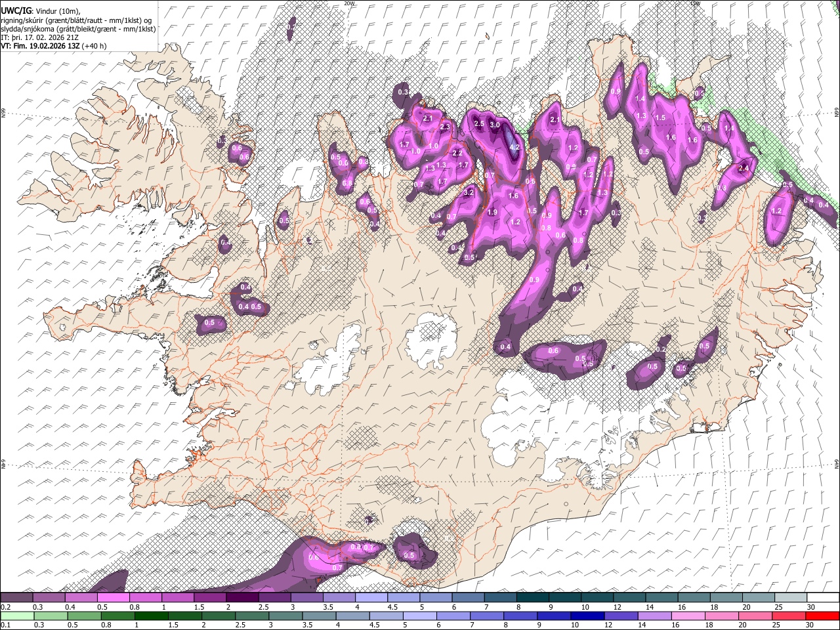Click the 2.5 value beside the 3.0 label
840x630 pixels.
pyautogui.click(x=479, y=123)
